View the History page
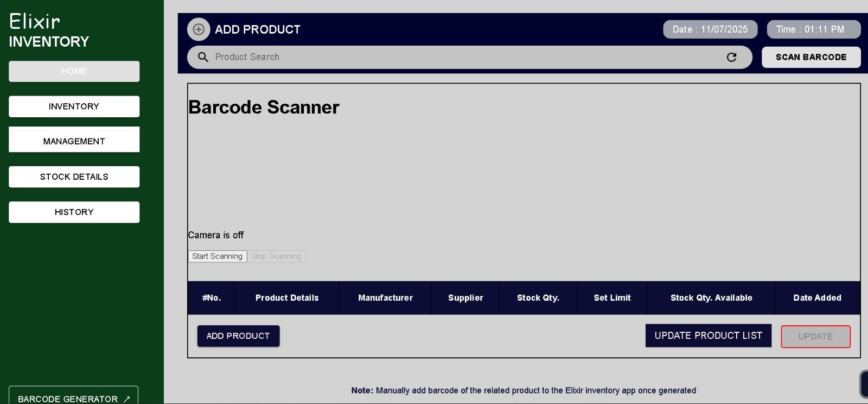The width and height of the screenshot is (868, 404). click(74, 212)
